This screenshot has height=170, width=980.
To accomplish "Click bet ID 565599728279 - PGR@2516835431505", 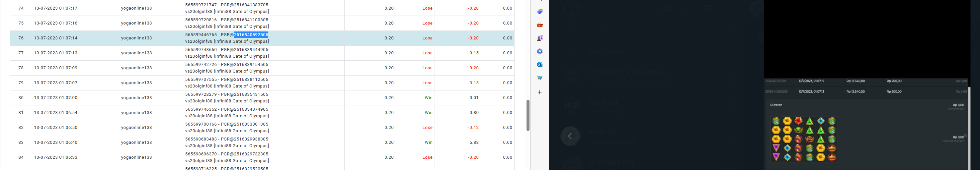I will [227, 94].
